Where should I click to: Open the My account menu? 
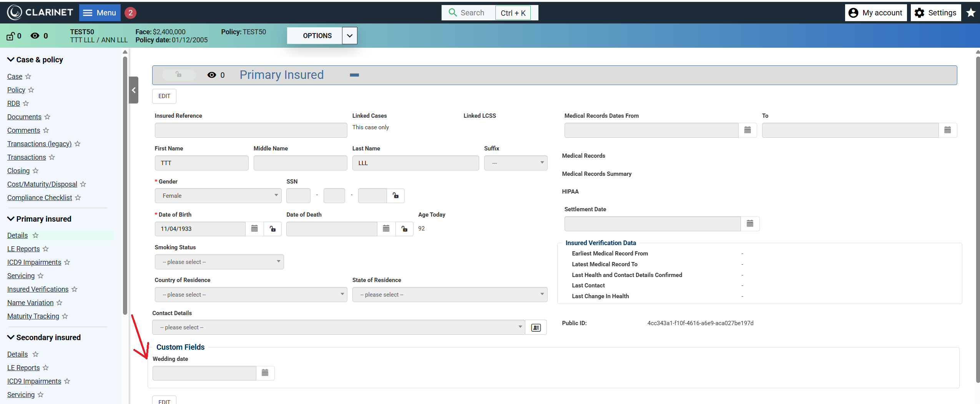(x=876, y=13)
